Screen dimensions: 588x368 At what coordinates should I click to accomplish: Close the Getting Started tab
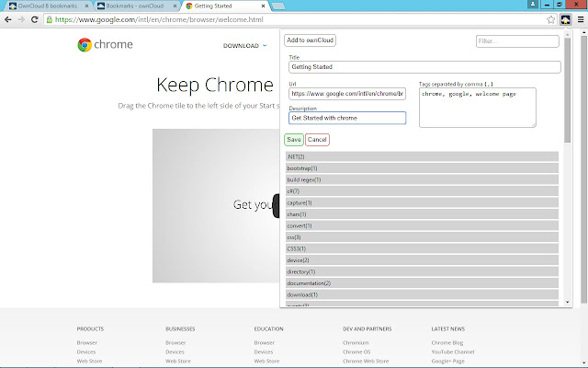pos(263,6)
